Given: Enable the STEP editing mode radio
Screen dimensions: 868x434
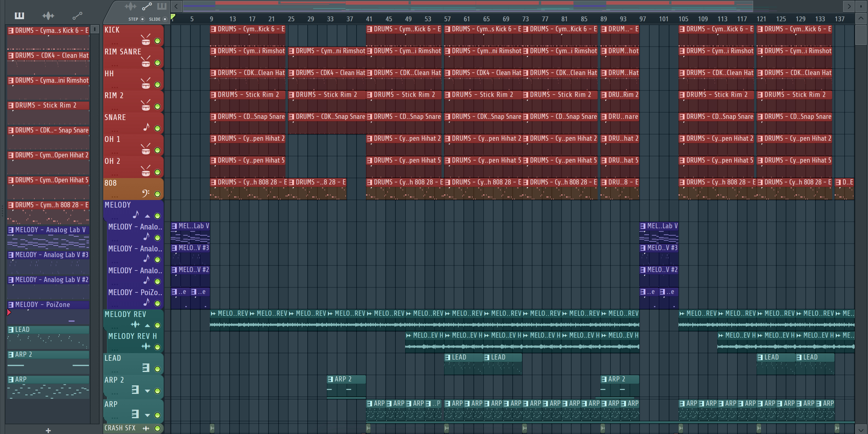Looking at the screenshot, I should tap(142, 19).
